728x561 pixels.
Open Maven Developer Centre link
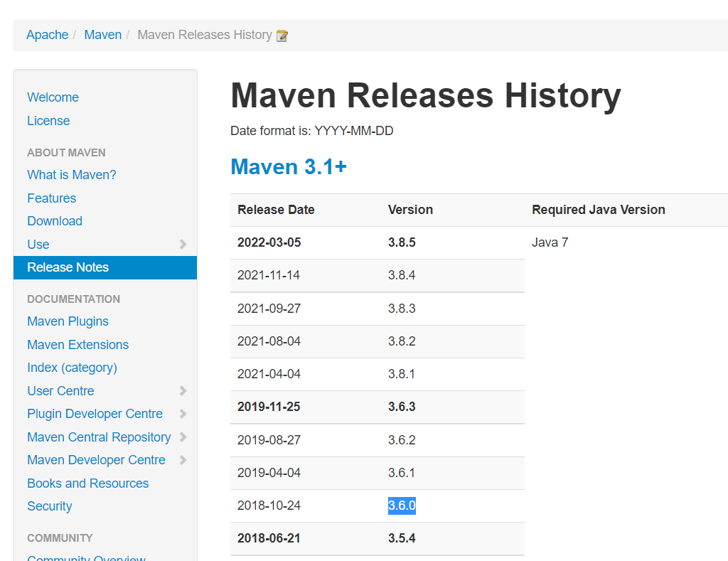96,460
